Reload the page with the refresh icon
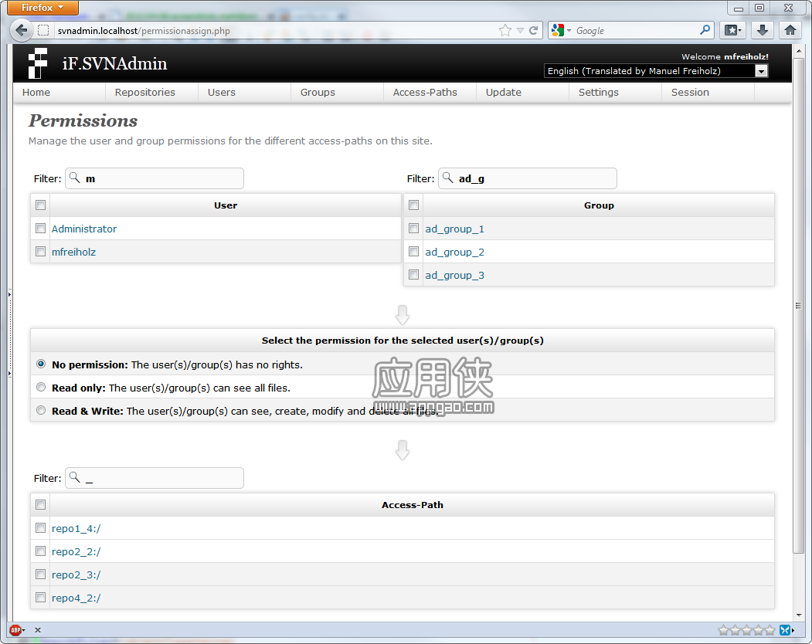The image size is (812, 644). (x=533, y=31)
